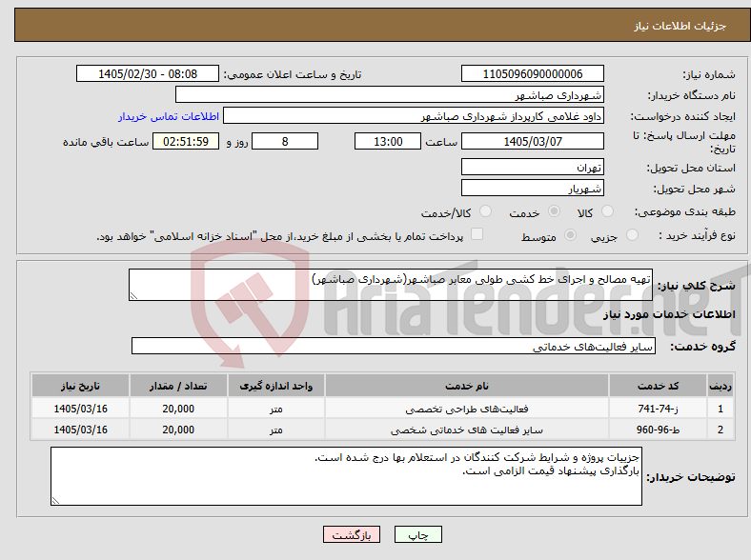Click the 1405/03/16 date in row 1
Viewport: 751px width, 560px height.
point(80,409)
